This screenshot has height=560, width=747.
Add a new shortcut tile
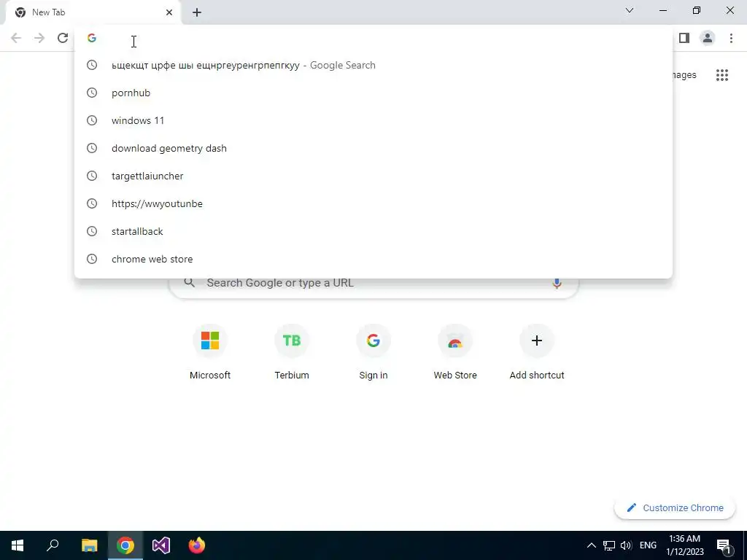(537, 352)
